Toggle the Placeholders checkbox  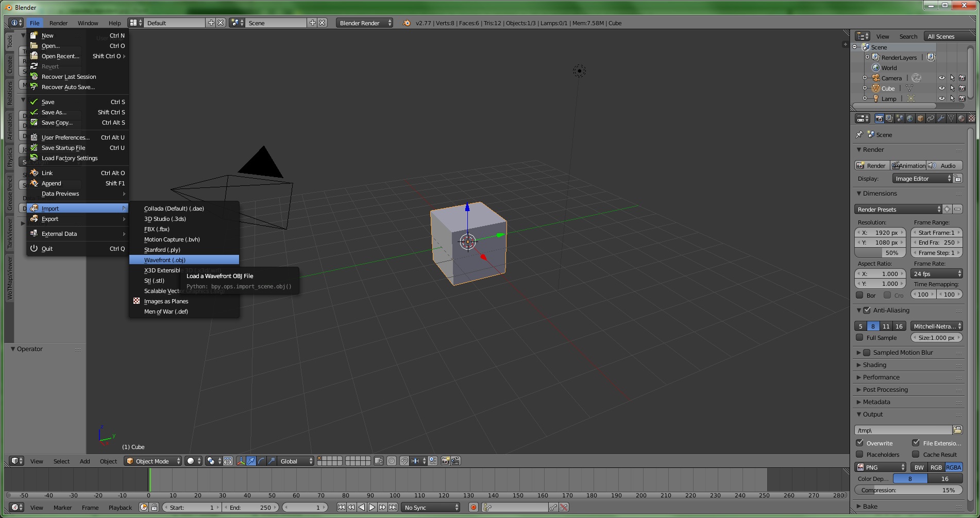[x=859, y=454]
